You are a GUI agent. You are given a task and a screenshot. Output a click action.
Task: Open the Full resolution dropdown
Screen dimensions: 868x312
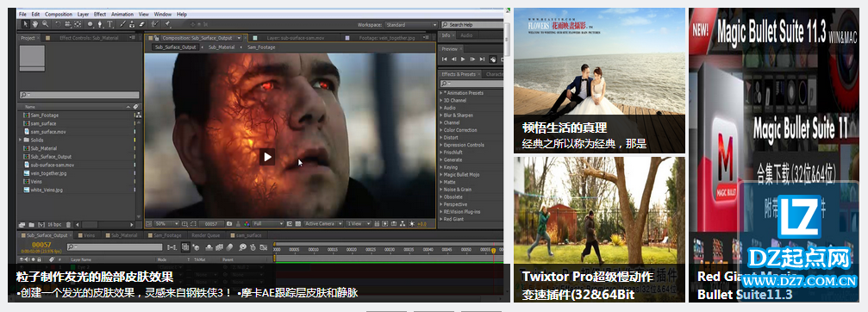tap(268, 223)
